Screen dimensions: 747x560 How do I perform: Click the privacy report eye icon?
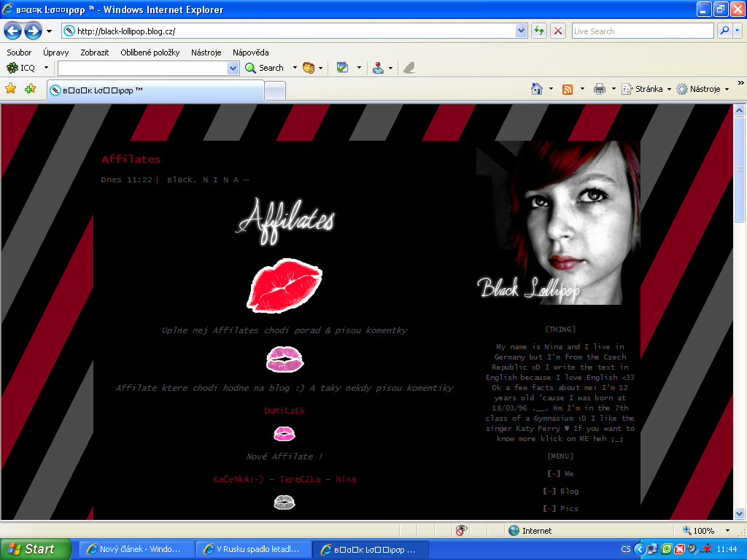(x=461, y=531)
